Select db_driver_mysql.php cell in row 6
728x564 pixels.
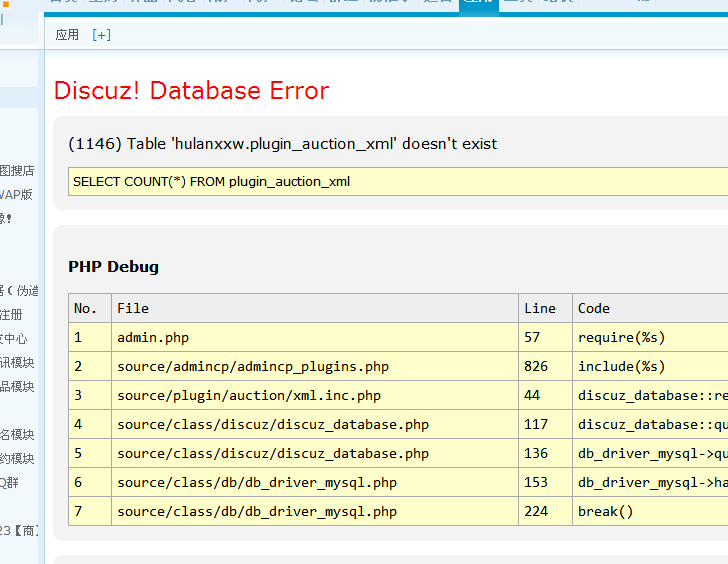pyautogui.click(x=315, y=482)
